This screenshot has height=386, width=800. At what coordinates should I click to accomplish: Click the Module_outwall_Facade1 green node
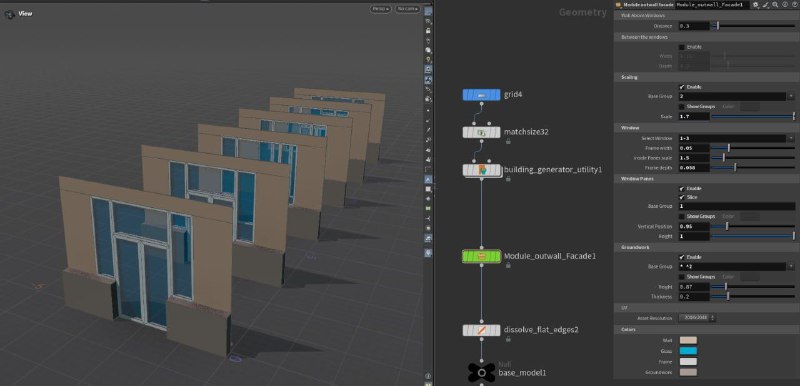click(481, 256)
